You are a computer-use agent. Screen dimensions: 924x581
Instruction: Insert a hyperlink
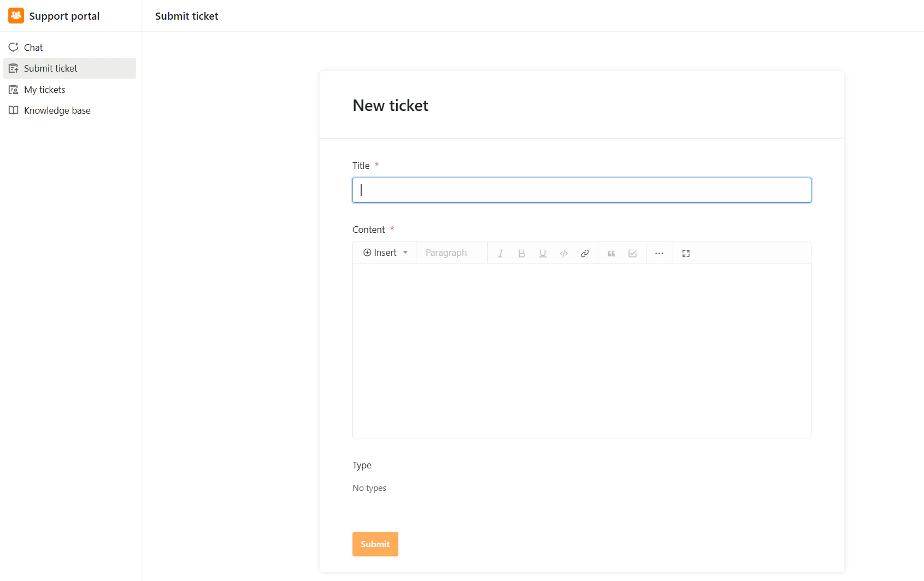tap(585, 253)
